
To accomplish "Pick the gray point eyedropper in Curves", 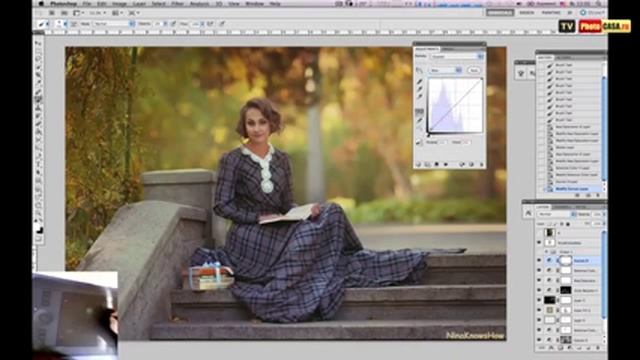I will point(420,89).
